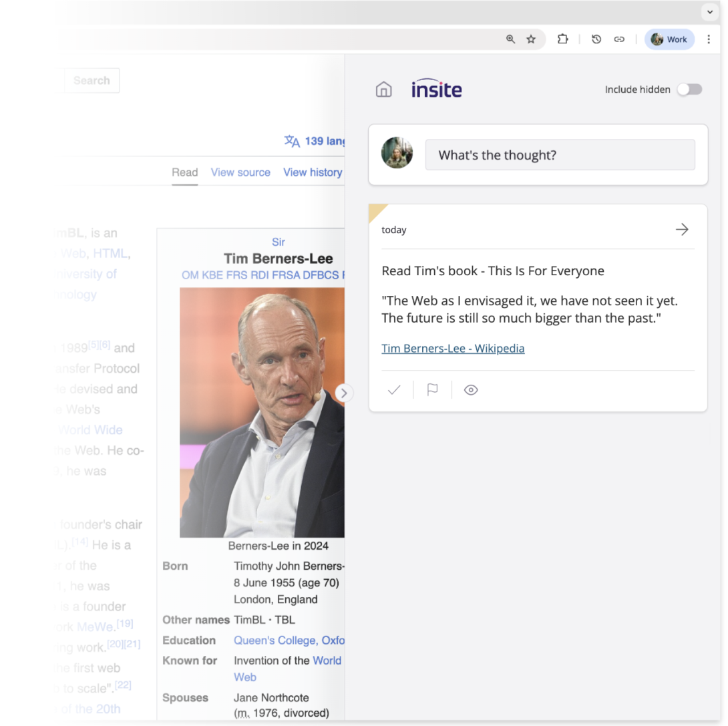The width and height of the screenshot is (728, 726).
Task: Click the "TimBL · TBL" other names value
Action: pos(264,620)
